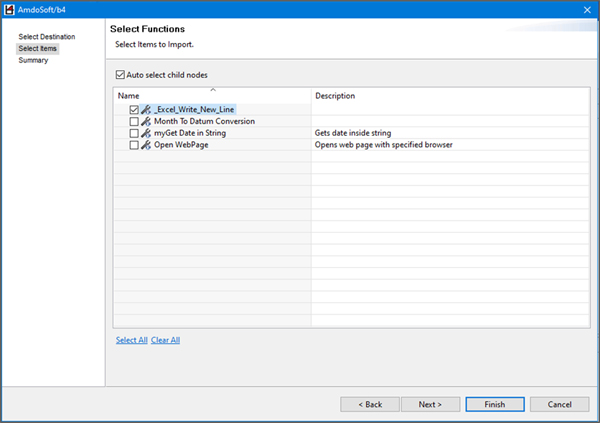The height and width of the screenshot is (423, 600).
Task: Open the Summary step in sidebar
Action: pos(33,60)
